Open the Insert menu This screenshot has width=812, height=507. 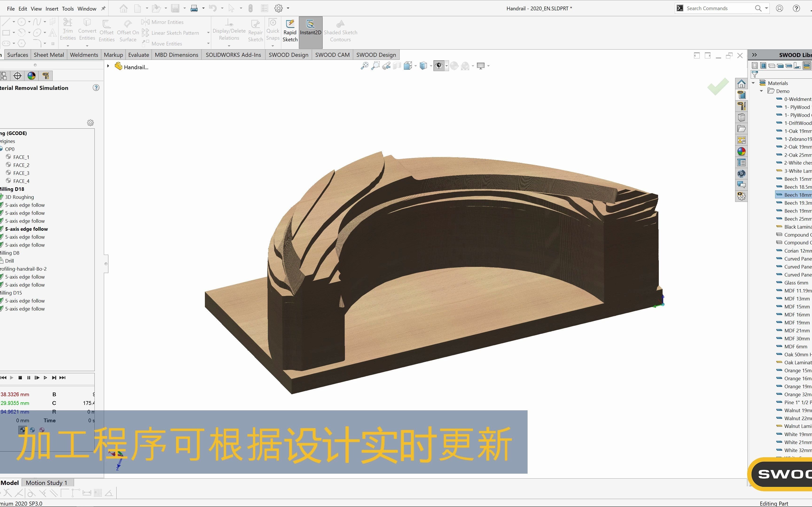[x=52, y=9]
